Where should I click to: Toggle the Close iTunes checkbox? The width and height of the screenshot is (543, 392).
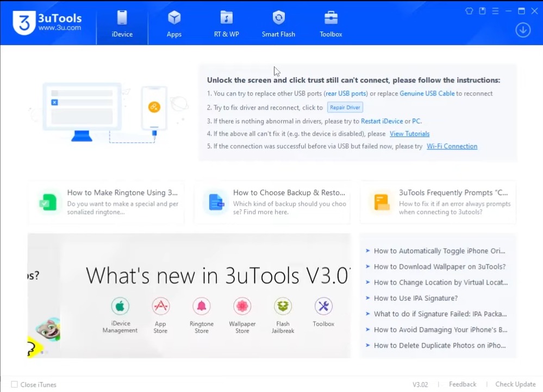[x=14, y=384]
